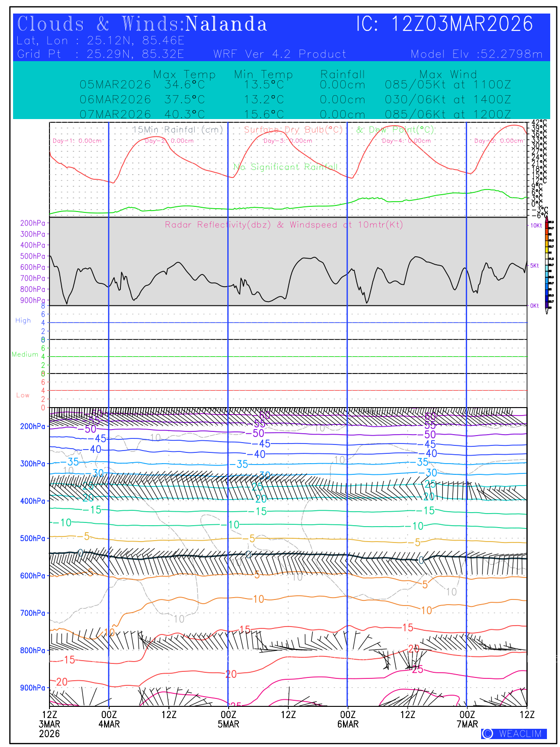Image resolution: width=560 pixels, height=747 pixels.
Task: Select the 06MAR2026 forecast row date
Action: pos(115,99)
